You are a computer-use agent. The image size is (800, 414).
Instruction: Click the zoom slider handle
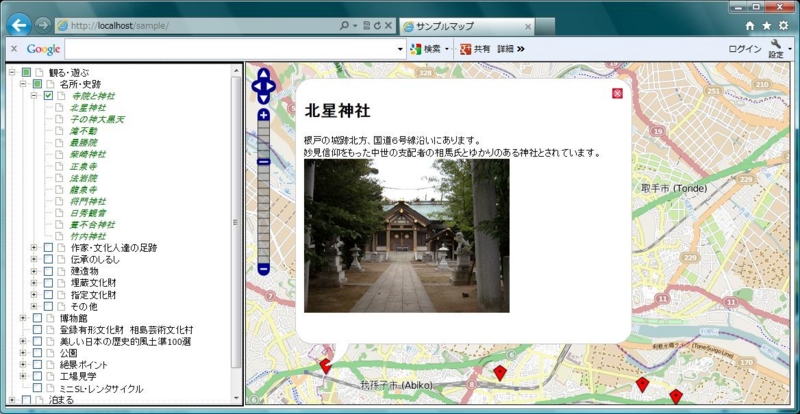[x=263, y=162]
